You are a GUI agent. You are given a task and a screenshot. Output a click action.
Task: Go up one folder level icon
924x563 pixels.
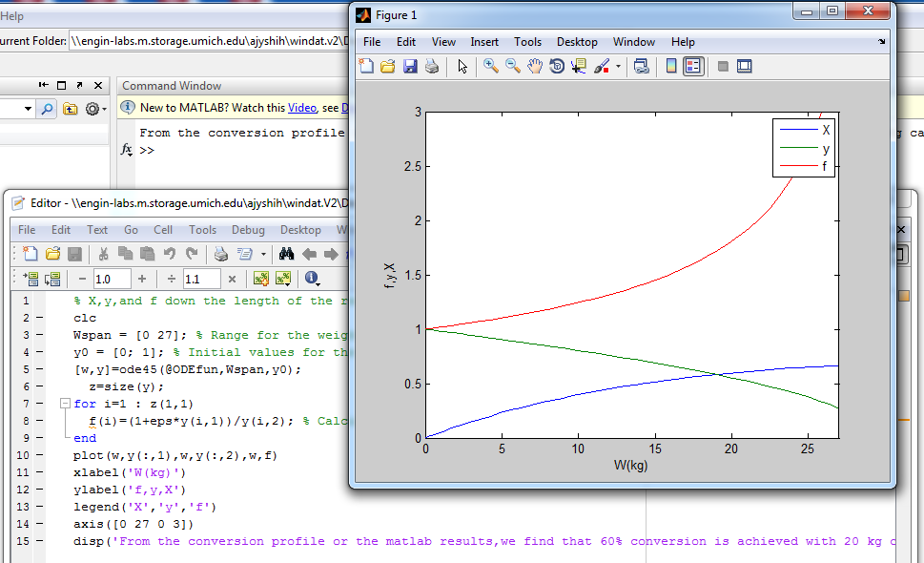[x=71, y=109]
